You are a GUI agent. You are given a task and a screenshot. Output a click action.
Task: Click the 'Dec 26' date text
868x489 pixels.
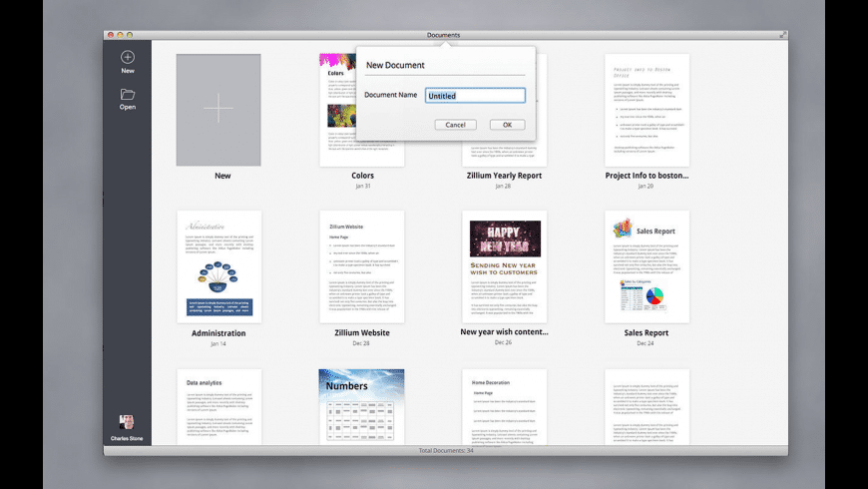point(503,342)
